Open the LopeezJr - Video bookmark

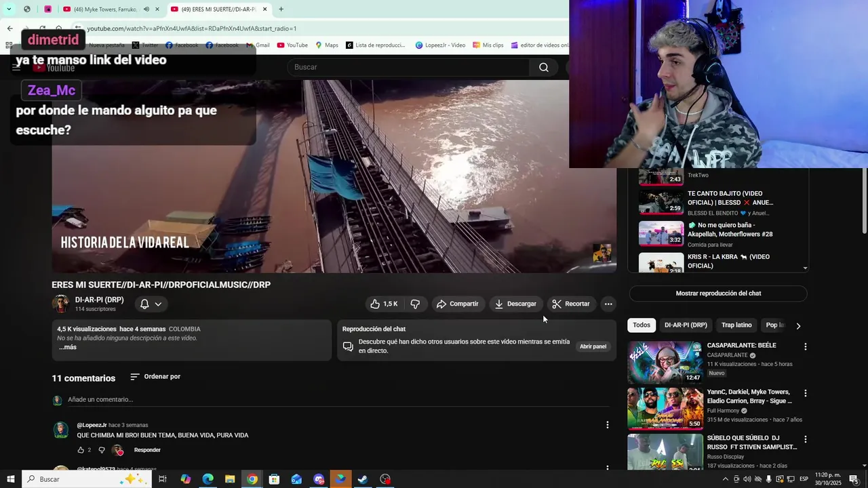pos(440,45)
